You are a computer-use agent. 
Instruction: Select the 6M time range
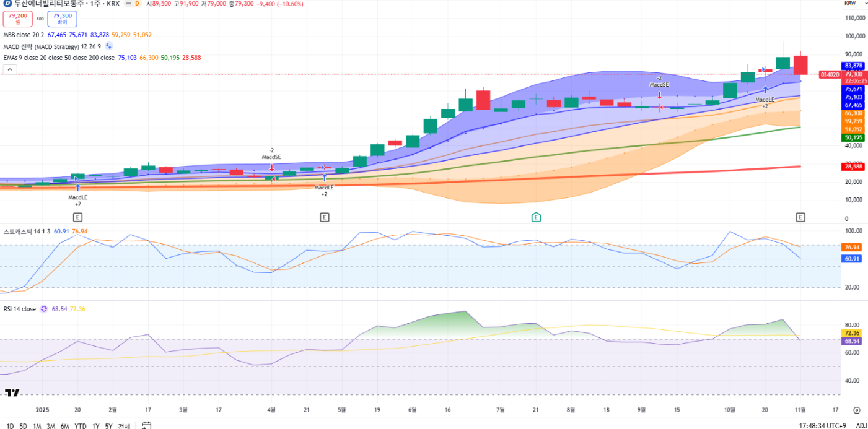click(x=64, y=426)
